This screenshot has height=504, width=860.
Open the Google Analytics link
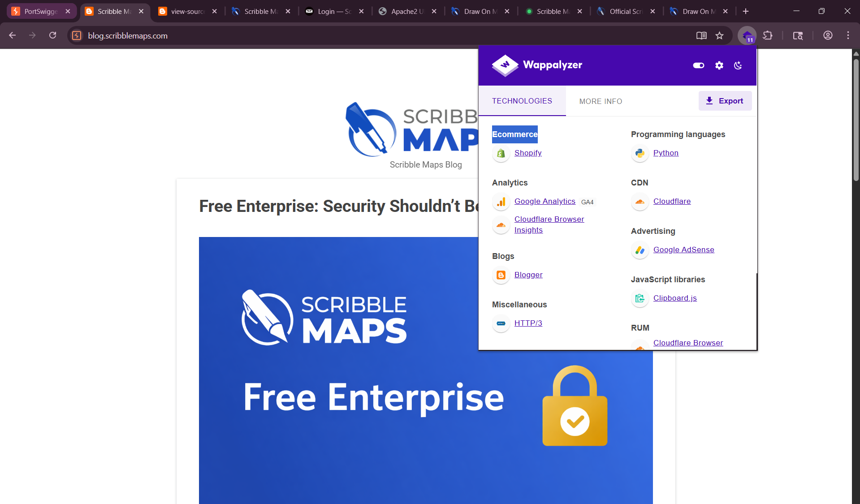(545, 202)
